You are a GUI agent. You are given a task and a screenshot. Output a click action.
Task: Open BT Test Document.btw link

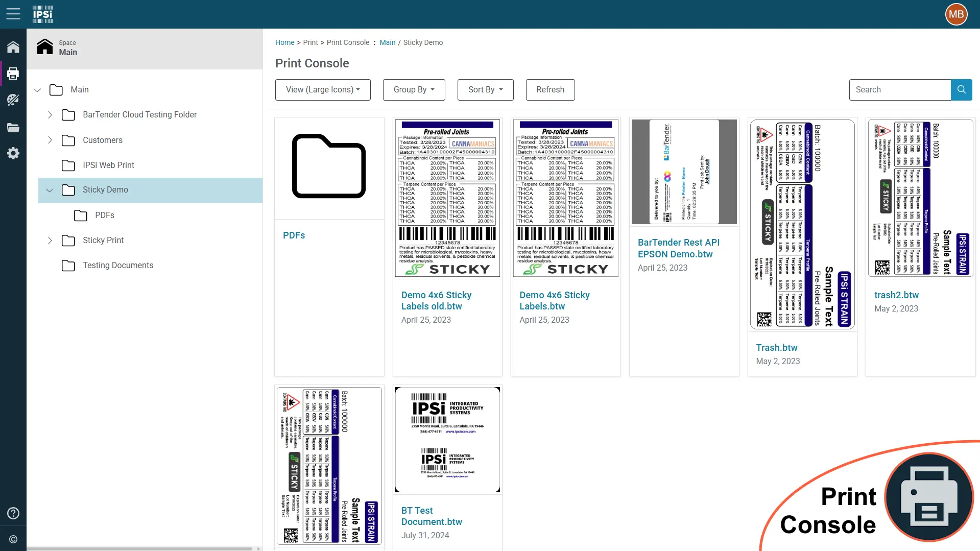click(432, 516)
